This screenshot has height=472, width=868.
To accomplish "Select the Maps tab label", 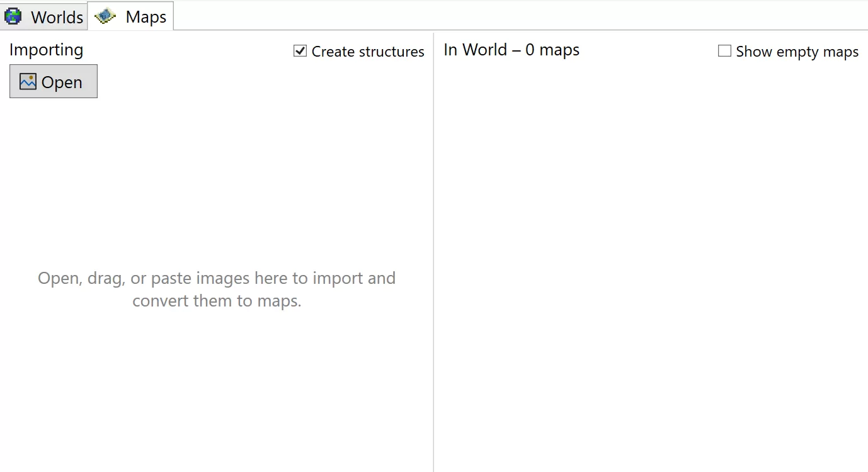I will tap(146, 17).
